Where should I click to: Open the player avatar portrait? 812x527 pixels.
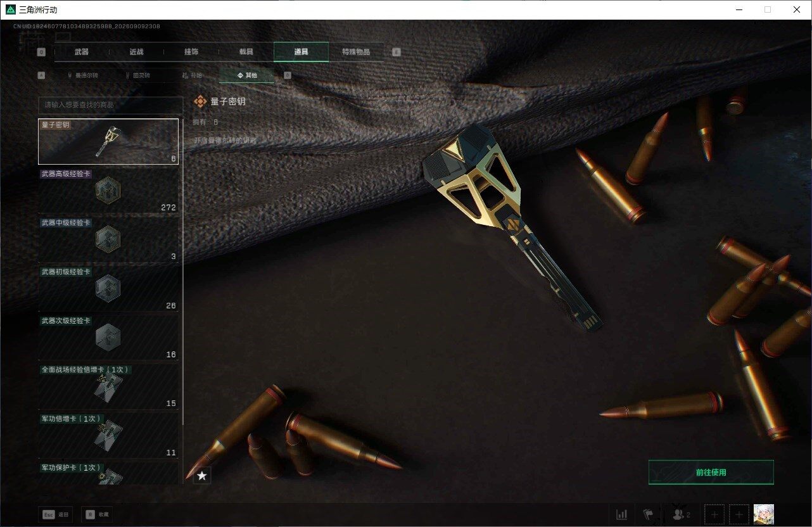click(763, 515)
